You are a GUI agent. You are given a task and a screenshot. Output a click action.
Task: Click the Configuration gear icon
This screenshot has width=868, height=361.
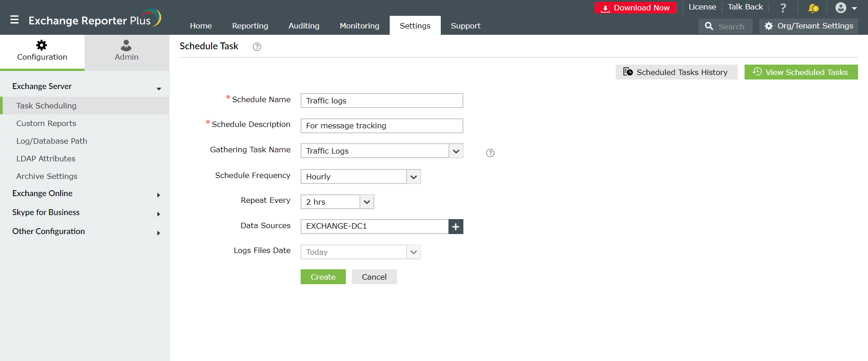[x=42, y=45]
